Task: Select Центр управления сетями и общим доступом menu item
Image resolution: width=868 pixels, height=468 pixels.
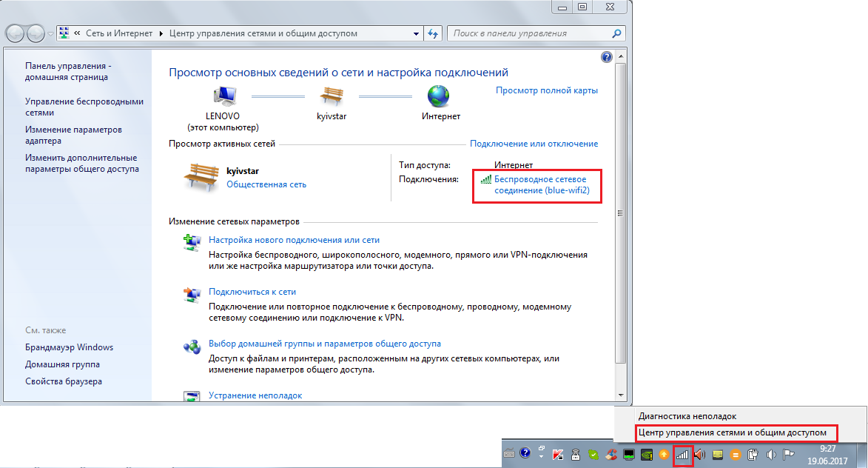Action: 732,432
